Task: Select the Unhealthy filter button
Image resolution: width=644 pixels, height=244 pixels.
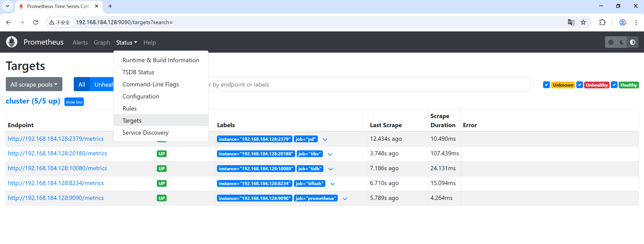Action: [102, 84]
